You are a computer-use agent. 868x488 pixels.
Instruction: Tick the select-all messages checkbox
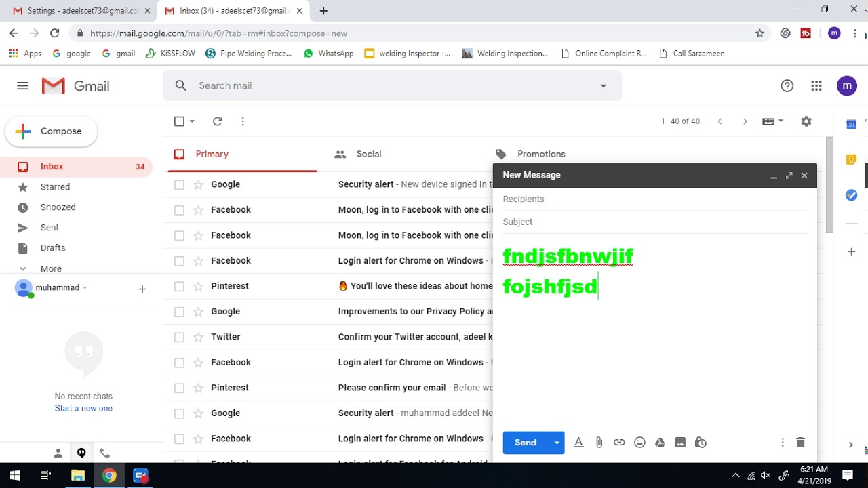tap(179, 121)
